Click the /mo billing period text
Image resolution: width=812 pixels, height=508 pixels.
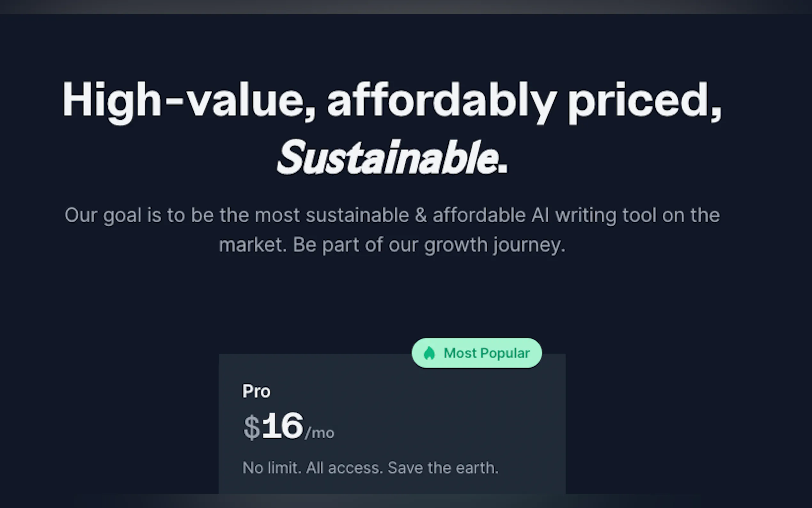pyautogui.click(x=320, y=433)
